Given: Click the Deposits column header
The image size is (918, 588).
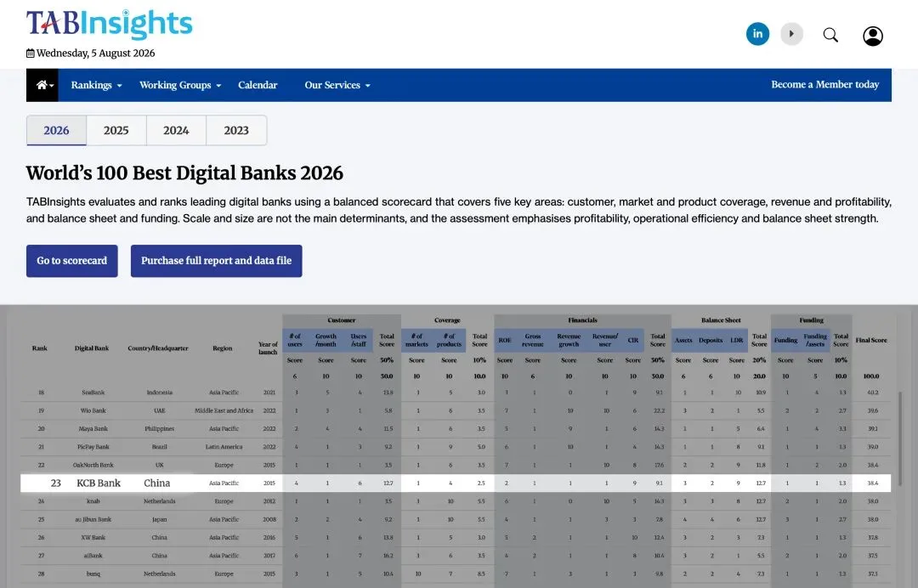Looking at the screenshot, I should pyautogui.click(x=711, y=340).
